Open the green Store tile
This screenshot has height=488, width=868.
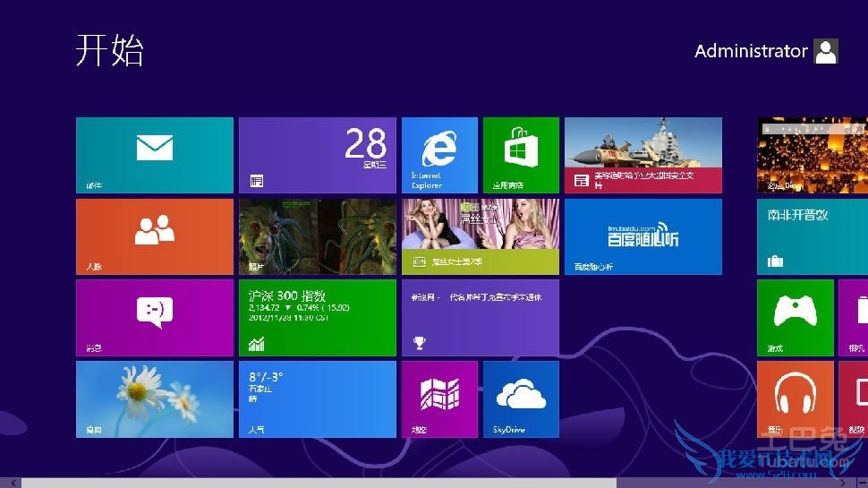click(521, 155)
